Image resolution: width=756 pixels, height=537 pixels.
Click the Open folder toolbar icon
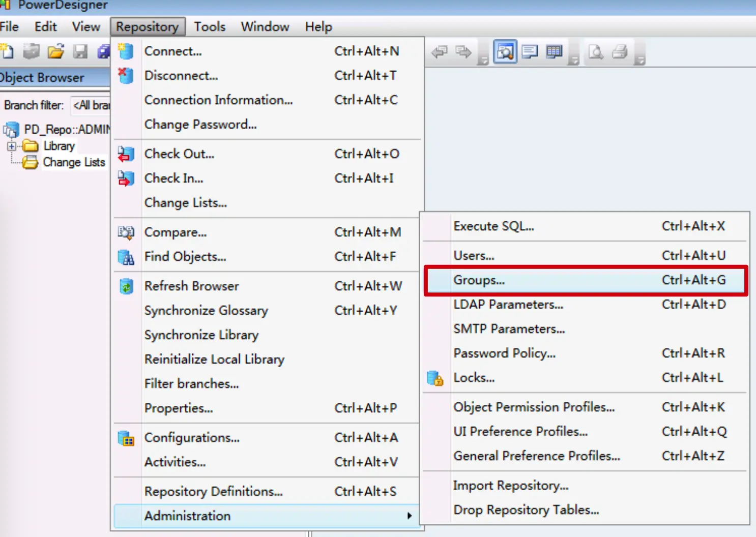tap(56, 51)
